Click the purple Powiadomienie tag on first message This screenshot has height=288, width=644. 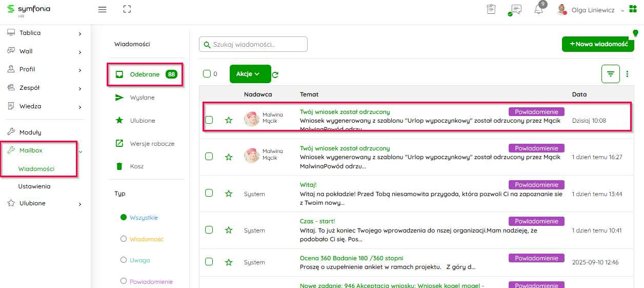tap(536, 111)
